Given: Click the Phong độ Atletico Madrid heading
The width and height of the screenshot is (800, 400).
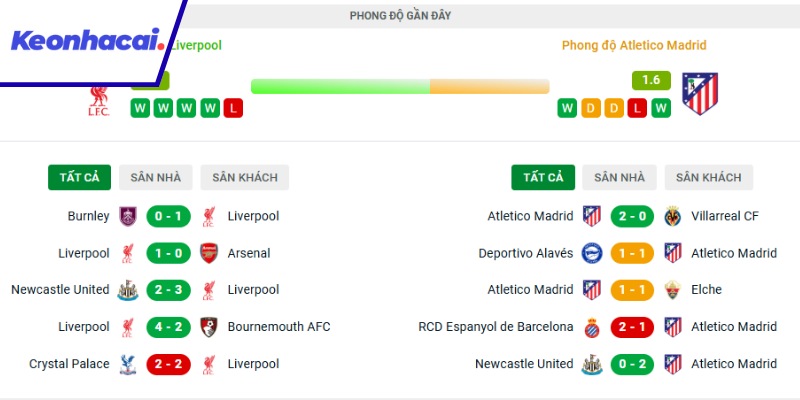Looking at the screenshot, I should click(633, 46).
